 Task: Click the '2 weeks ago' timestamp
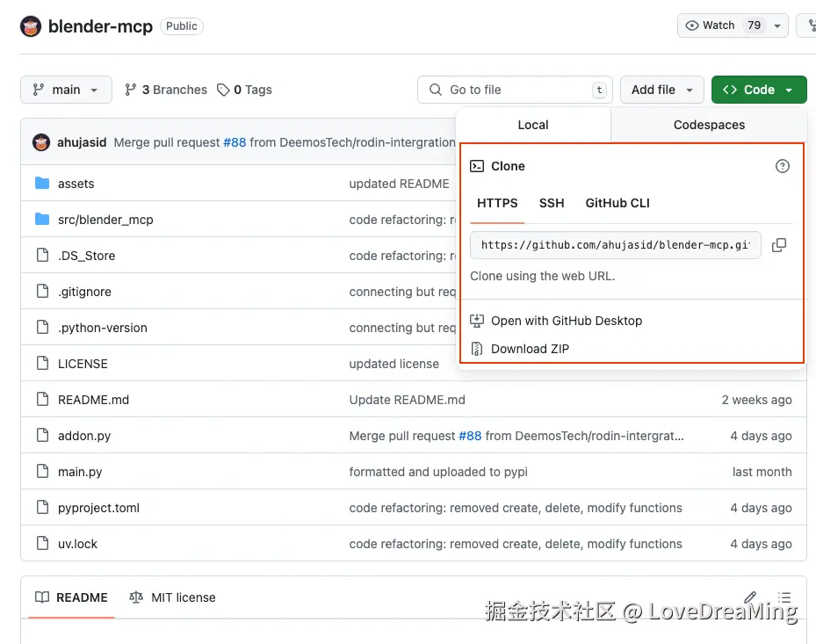756,399
